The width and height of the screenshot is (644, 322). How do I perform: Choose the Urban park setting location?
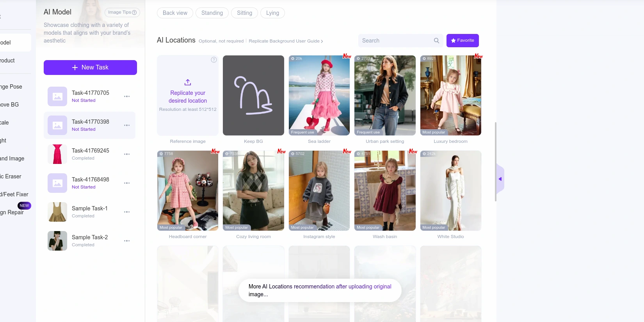(x=385, y=96)
